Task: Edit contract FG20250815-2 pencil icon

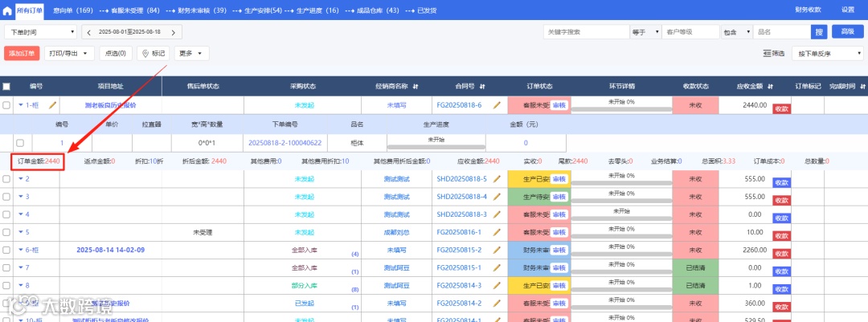Action: tap(497, 250)
